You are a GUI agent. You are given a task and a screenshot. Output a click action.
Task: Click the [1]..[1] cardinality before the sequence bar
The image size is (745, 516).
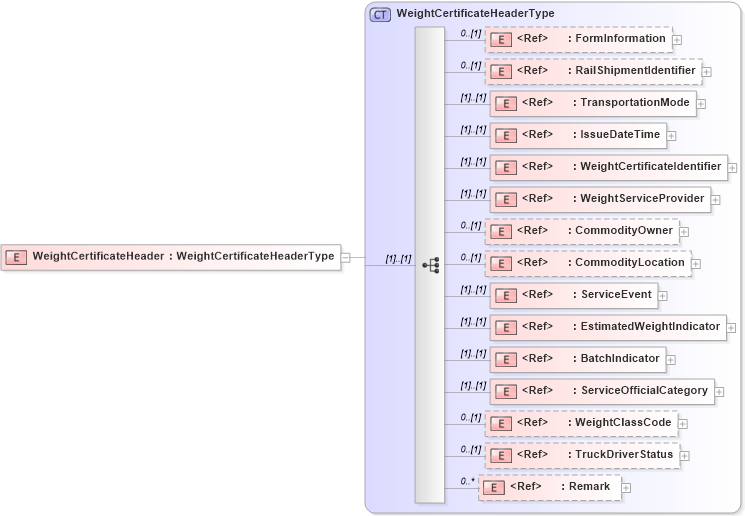click(398, 259)
